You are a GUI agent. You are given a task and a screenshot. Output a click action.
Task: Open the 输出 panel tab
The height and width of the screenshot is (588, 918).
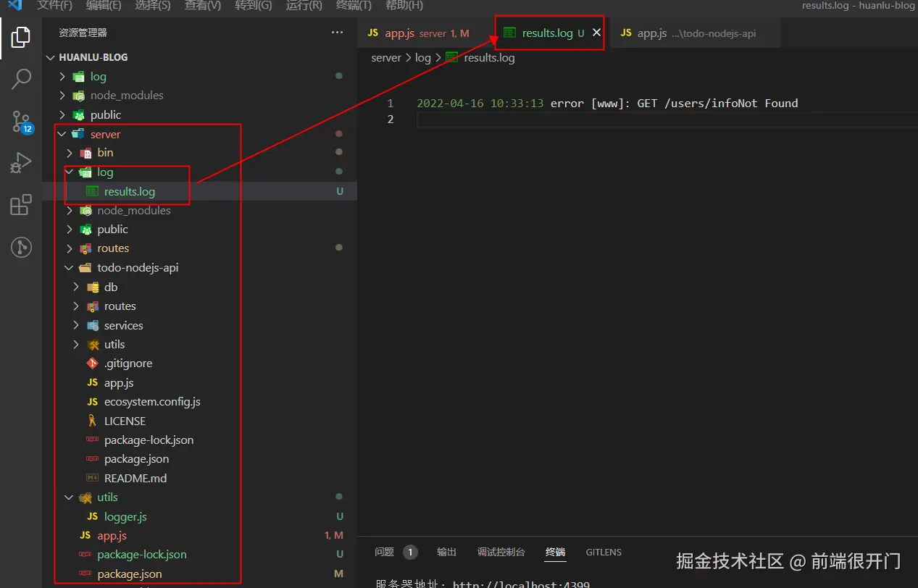tap(447, 552)
